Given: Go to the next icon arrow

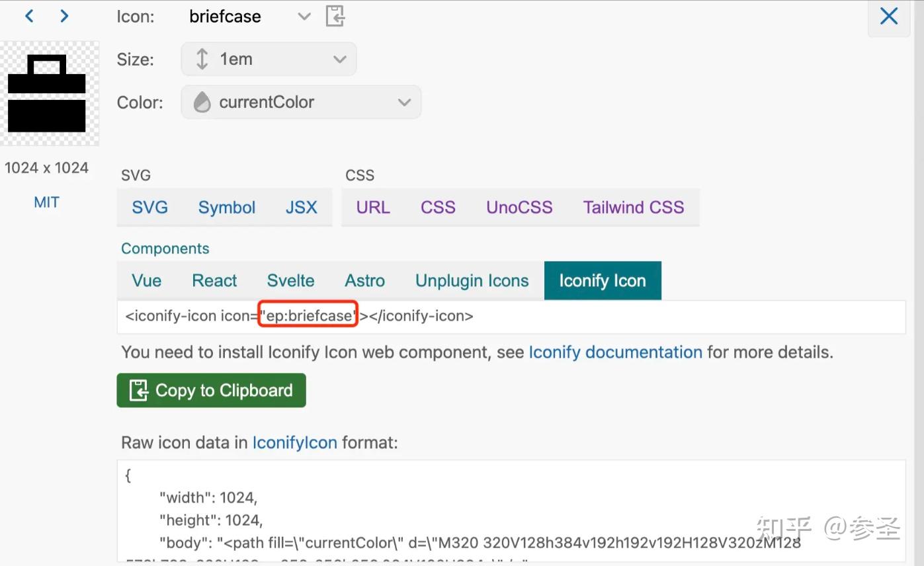Looking at the screenshot, I should pos(64,16).
